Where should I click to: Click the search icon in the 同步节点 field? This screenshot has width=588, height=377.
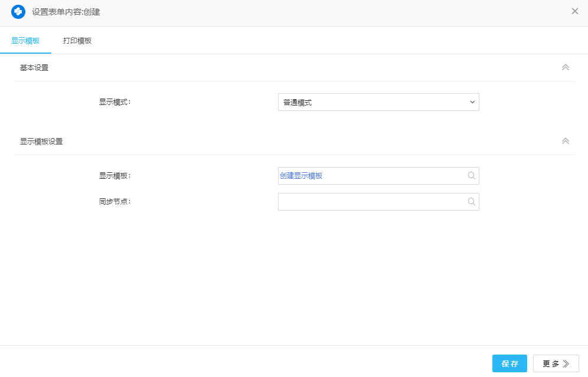point(472,201)
